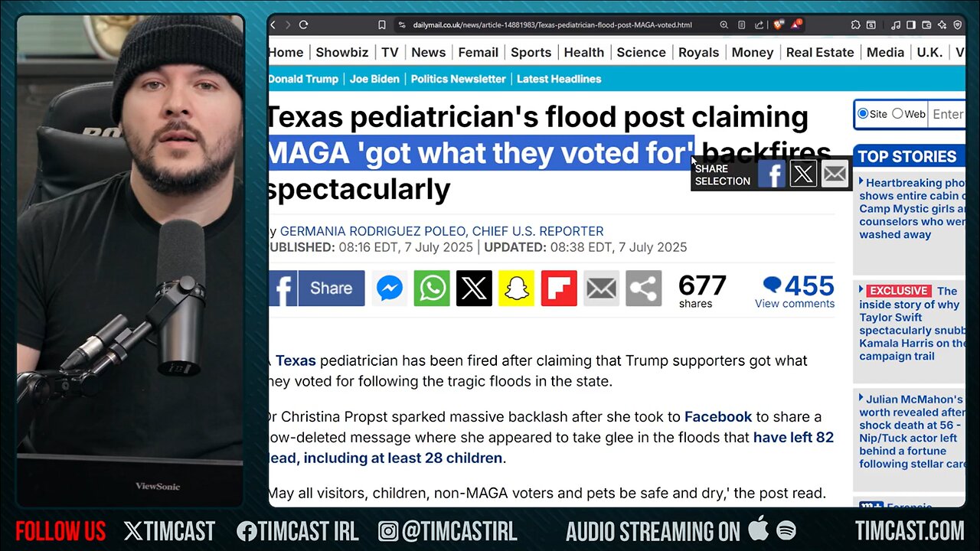Open site info icon beside the URL
Viewport: 980px width, 551px height.
tap(401, 24)
